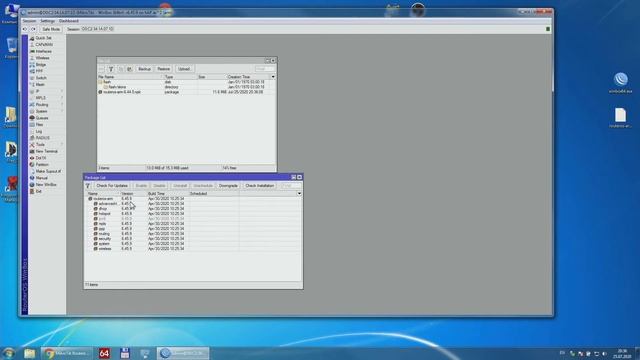
Task: Click the Backup button in File List
Action: [144, 69]
